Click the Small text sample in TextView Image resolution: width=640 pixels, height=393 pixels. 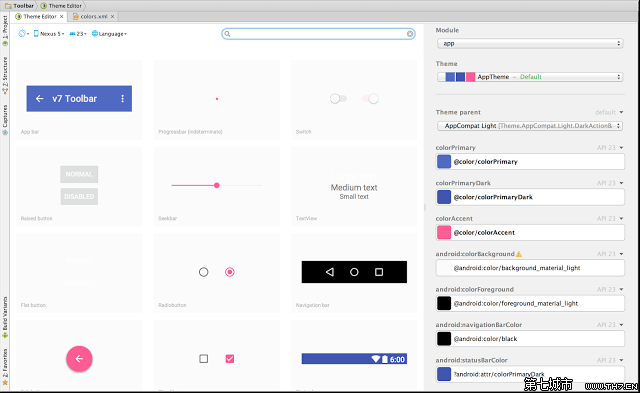[354, 197]
